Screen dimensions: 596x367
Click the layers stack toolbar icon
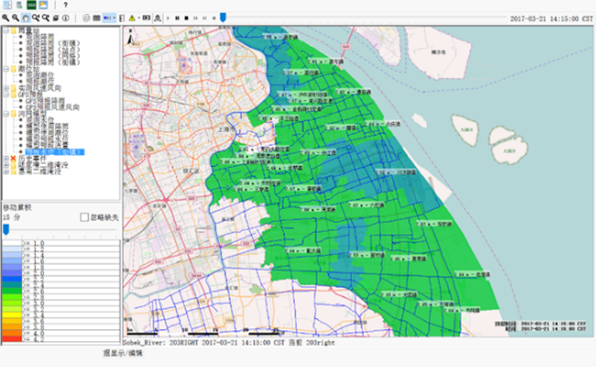pyautogui.click(x=56, y=18)
